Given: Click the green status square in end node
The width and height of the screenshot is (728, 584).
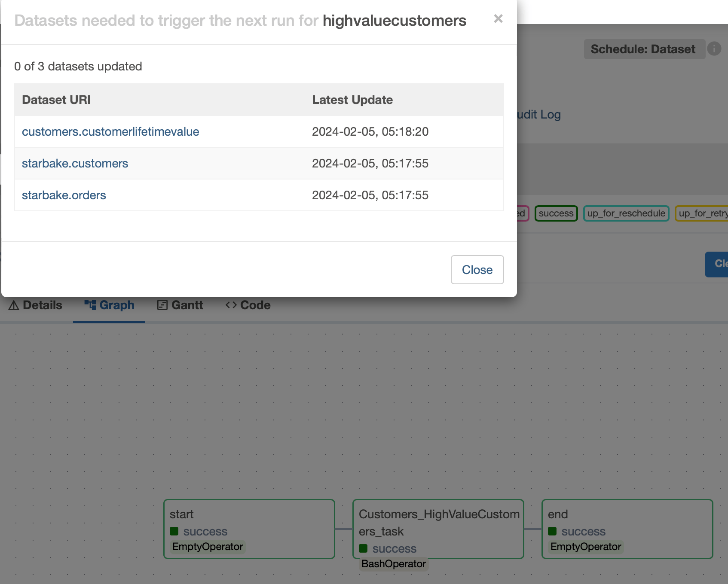Looking at the screenshot, I should coord(552,531).
